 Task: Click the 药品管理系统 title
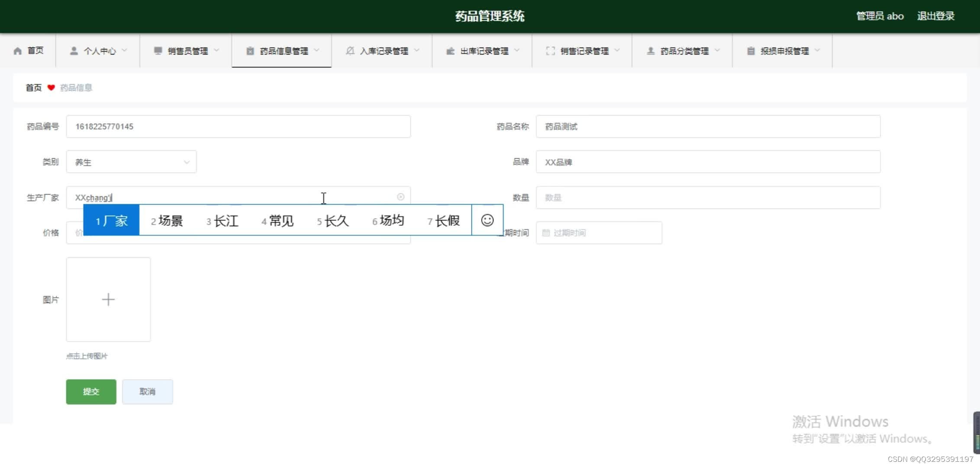click(x=490, y=16)
